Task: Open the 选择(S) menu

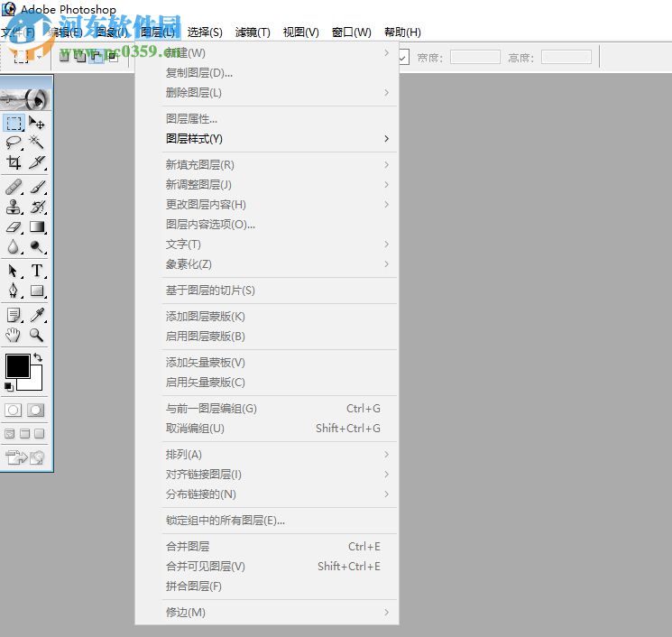Action: point(205,32)
